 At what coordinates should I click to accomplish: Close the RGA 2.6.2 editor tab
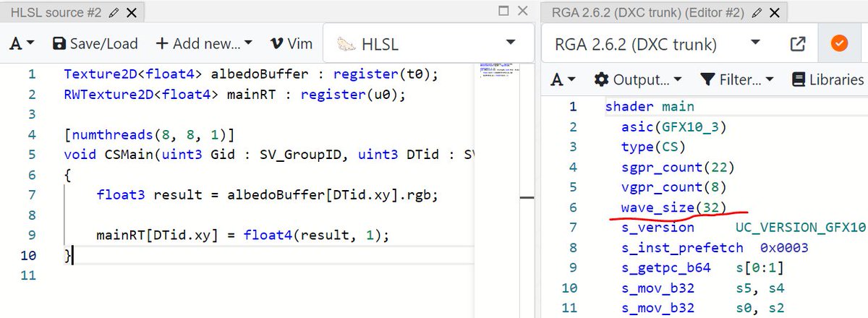click(773, 13)
